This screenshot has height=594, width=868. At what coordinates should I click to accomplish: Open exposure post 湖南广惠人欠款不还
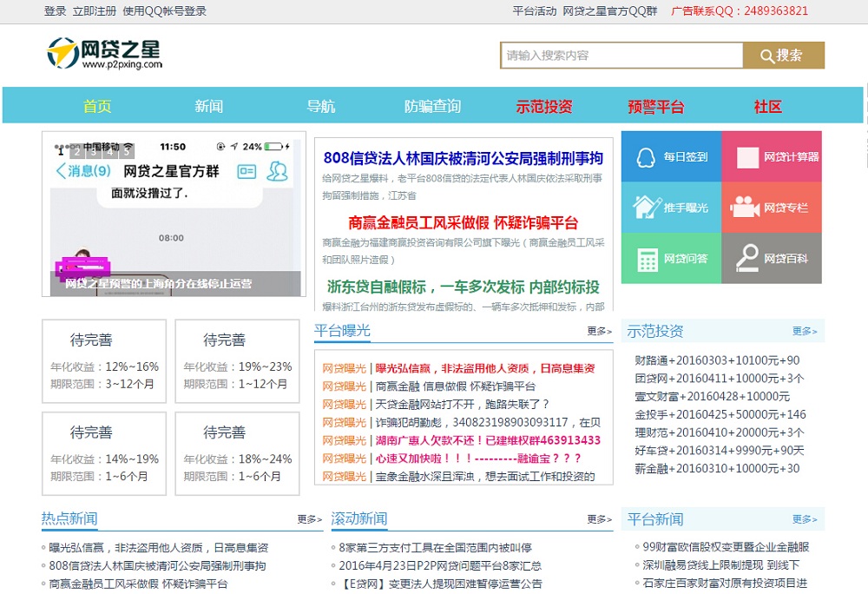488,440
